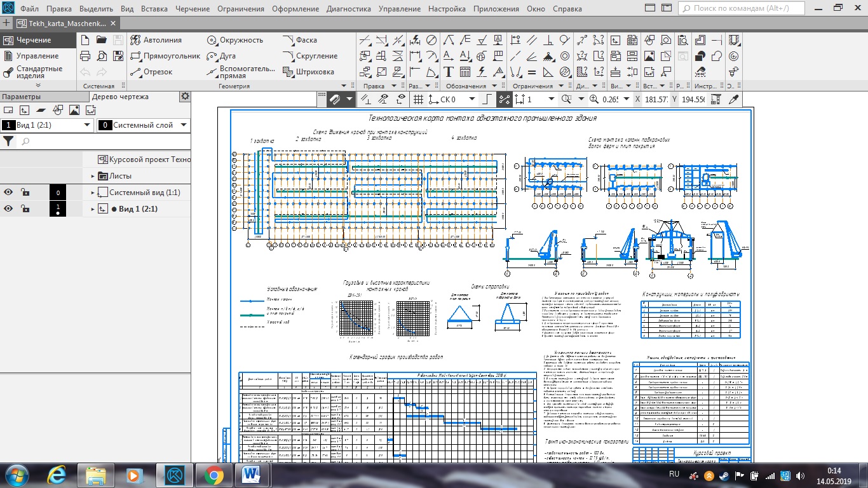868x488 pixels.
Task: Select the Штриховка hatch tool
Action: coord(308,72)
